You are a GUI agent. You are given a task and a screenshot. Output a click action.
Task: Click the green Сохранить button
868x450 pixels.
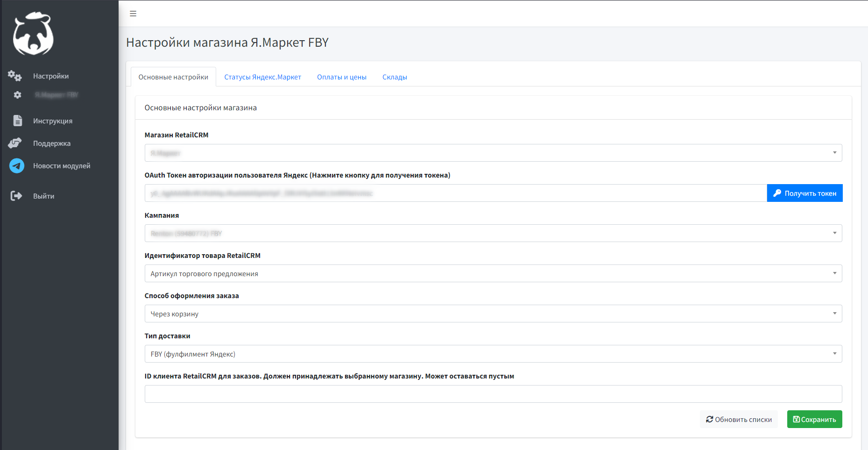click(x=814, y=419)
